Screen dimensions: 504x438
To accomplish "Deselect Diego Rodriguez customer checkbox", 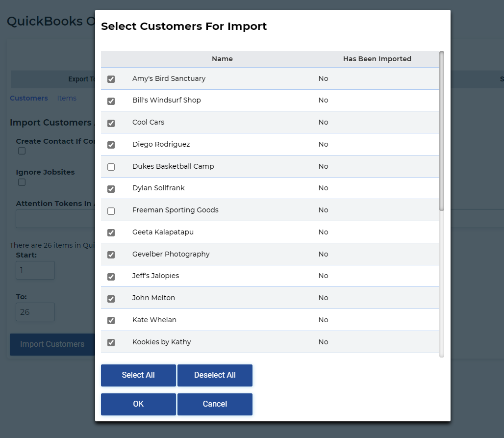I will [111, 145].
